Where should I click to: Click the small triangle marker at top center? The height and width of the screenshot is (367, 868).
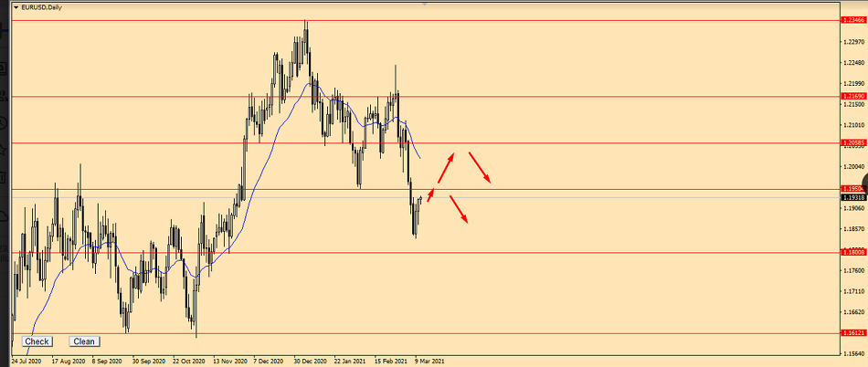(x=425, y=3)
